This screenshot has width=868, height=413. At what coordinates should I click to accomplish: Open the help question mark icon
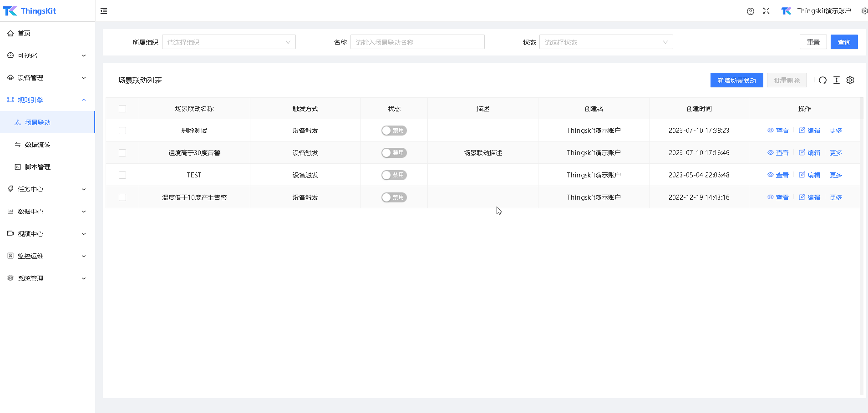[x=751, y=11]
